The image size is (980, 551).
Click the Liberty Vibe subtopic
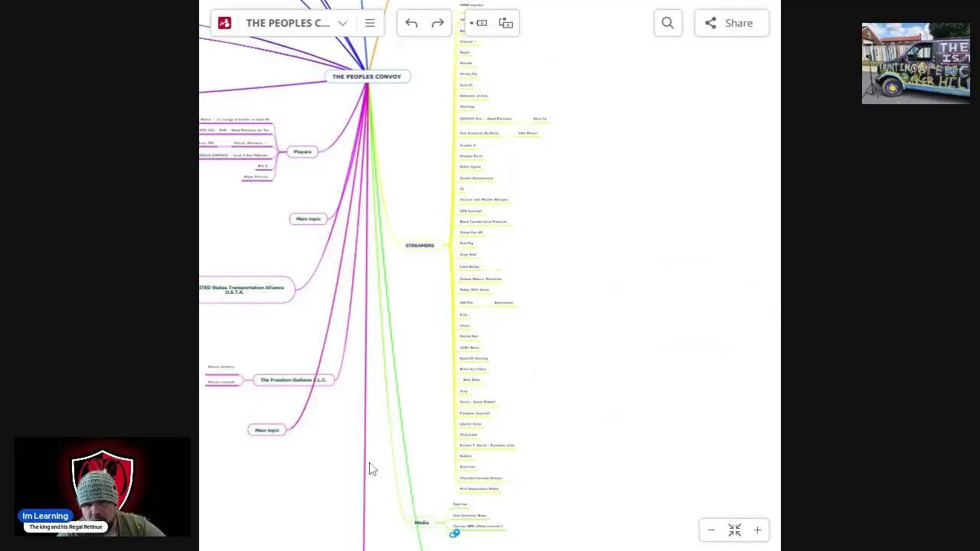[x=470, y=424]
